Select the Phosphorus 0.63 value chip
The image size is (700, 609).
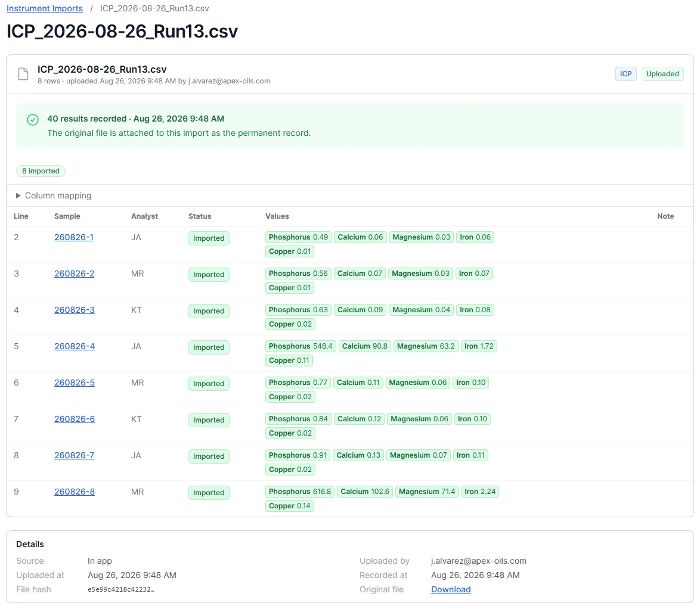[298, 310]
